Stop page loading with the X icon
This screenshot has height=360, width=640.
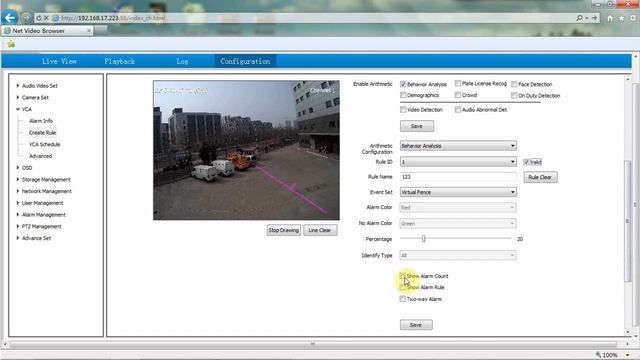click(x=46, y=18)
